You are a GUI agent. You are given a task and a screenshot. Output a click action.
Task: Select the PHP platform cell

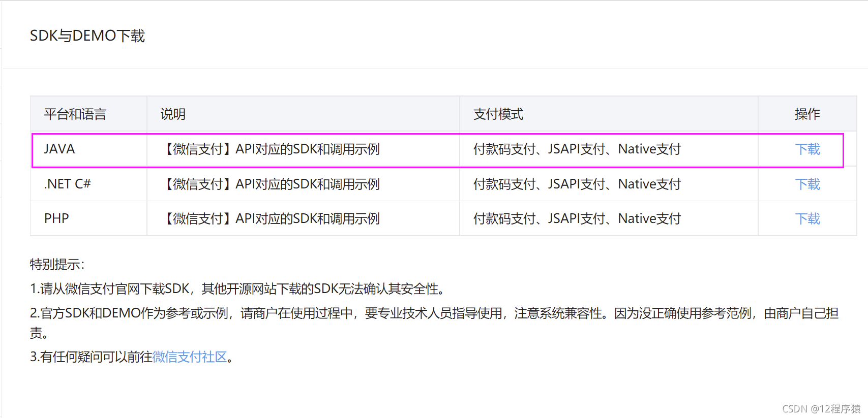(89, 218)
